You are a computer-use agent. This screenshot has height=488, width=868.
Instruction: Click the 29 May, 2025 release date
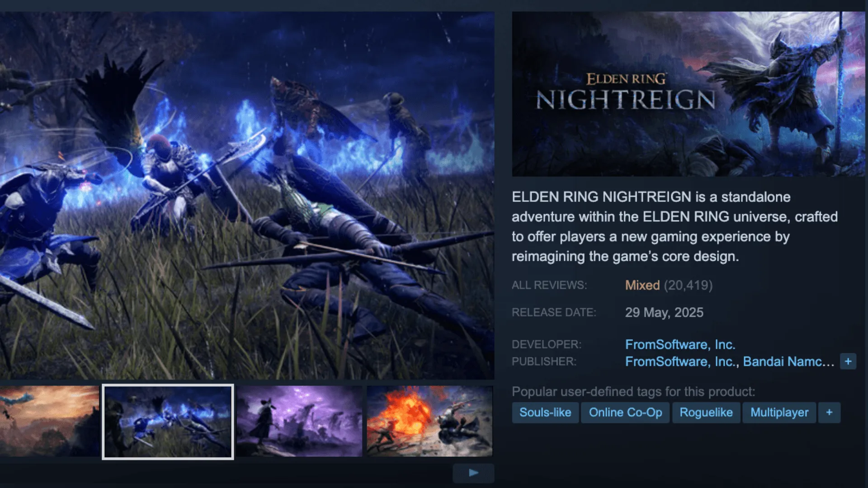tap(664, 312)
